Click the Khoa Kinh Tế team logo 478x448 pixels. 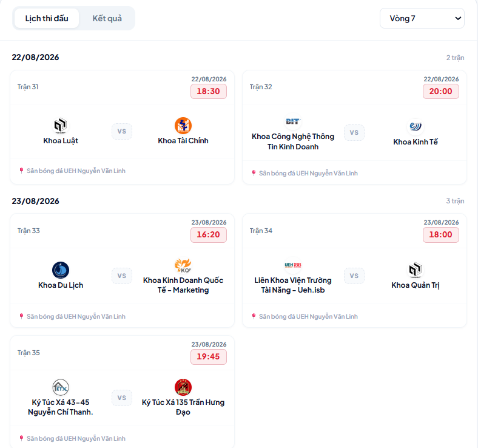[x=415, y=126]
